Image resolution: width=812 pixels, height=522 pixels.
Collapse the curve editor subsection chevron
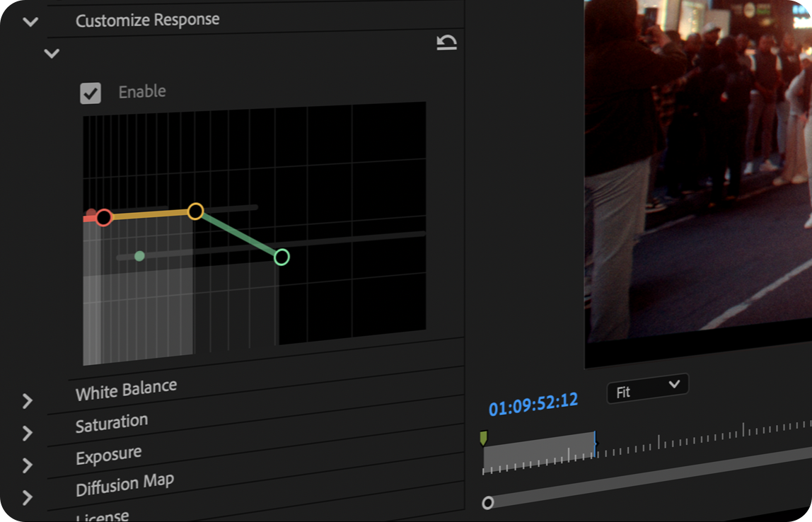[50, 53]
